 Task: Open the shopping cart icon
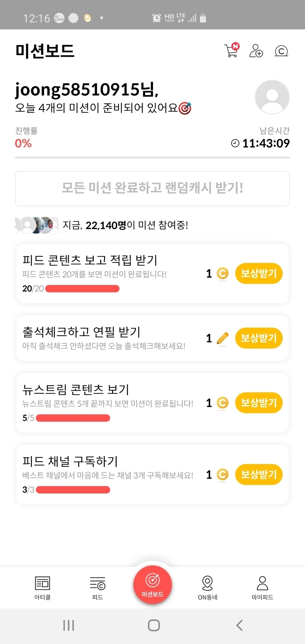coord(232,51)
